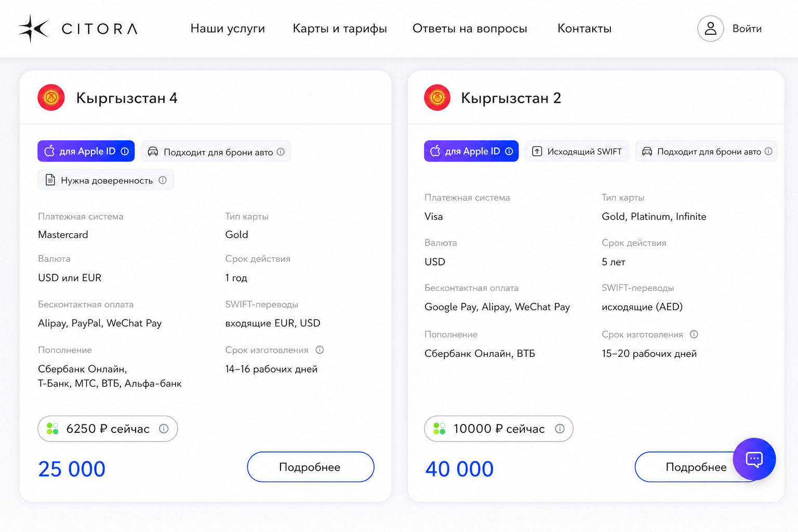Click green dots icon beside 6250 ₽
Viewport: 798px width, 532px height.
[52, 429]
